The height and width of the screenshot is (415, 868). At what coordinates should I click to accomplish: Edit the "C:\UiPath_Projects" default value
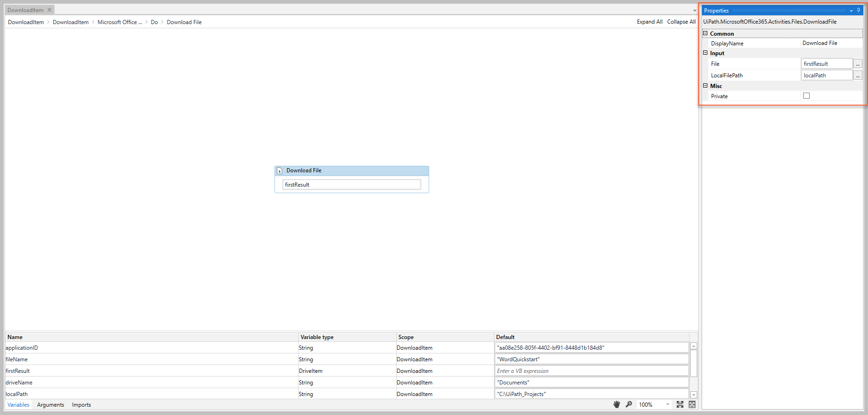592,394
